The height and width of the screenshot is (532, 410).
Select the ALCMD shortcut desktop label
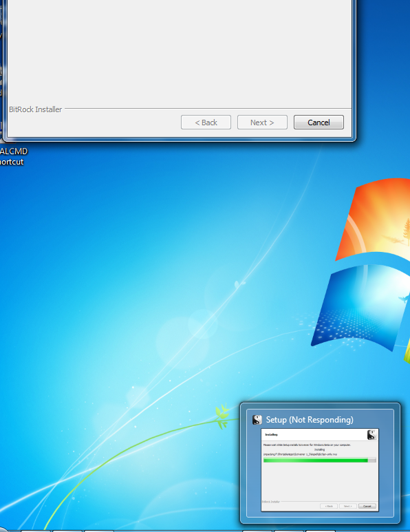coord(14,156)
